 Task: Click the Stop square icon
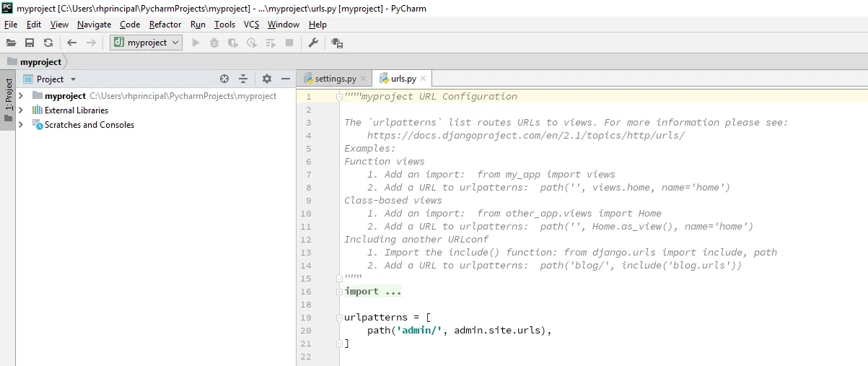(289, 43)
